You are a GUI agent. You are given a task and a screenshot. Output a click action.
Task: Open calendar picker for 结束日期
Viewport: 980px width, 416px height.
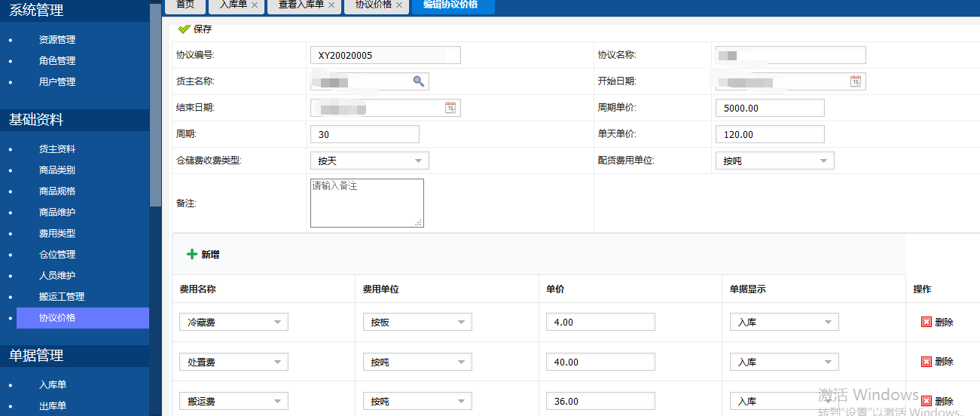click(x=450, y=108)
